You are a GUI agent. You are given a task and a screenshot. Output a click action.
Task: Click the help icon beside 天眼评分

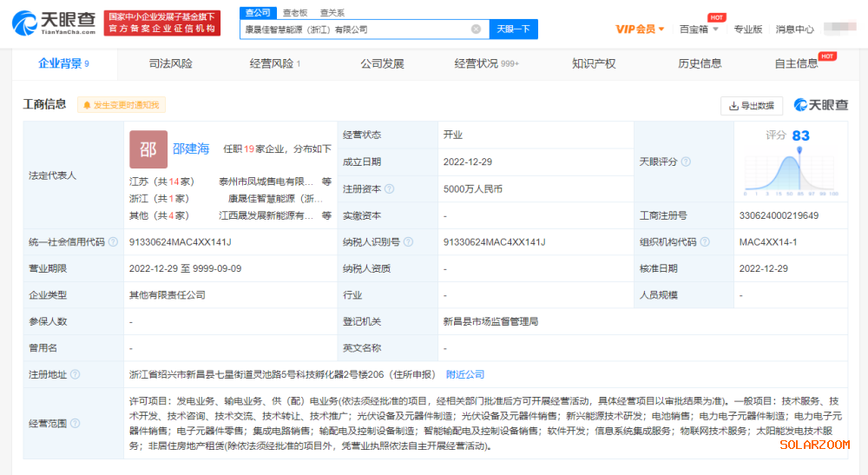(686, 162)
